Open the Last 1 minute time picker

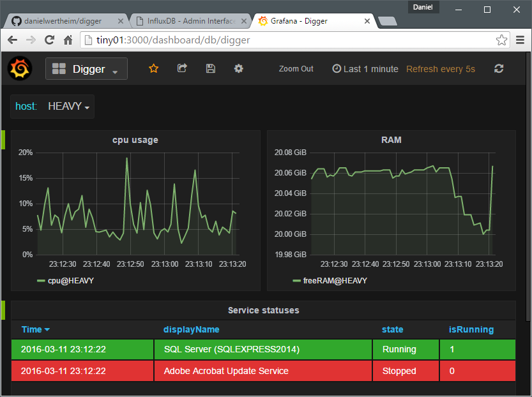coord(365,69)
